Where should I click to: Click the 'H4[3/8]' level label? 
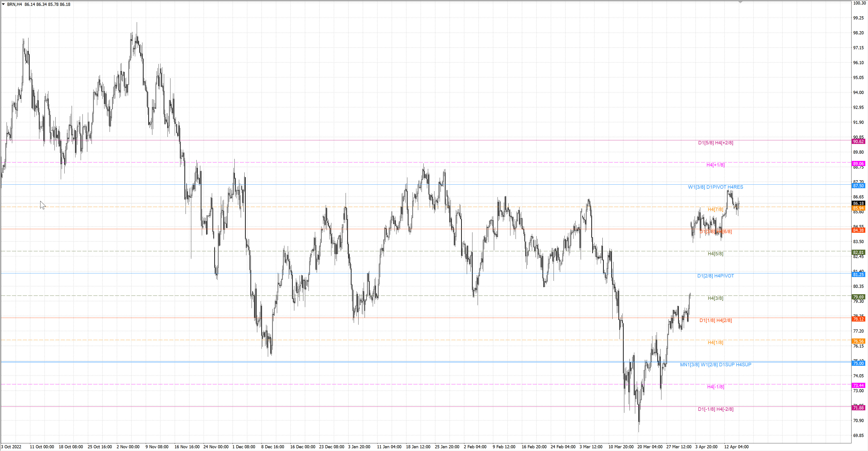pos(715,298)
